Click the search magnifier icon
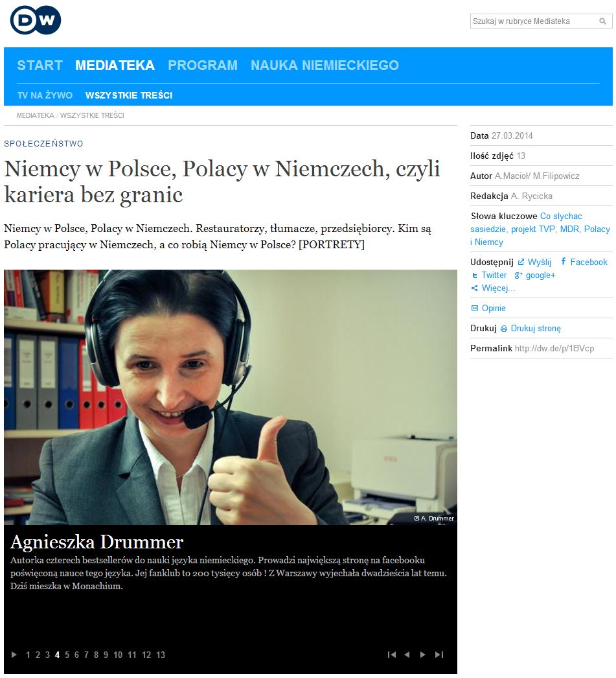The height and width of the screenshot is (678, 616). coord(602,21)
